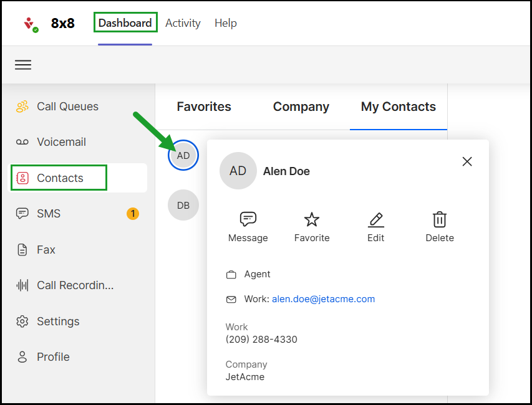
Task: Mark Alen Doe as Favorite star icon
Action: [312, 219]
